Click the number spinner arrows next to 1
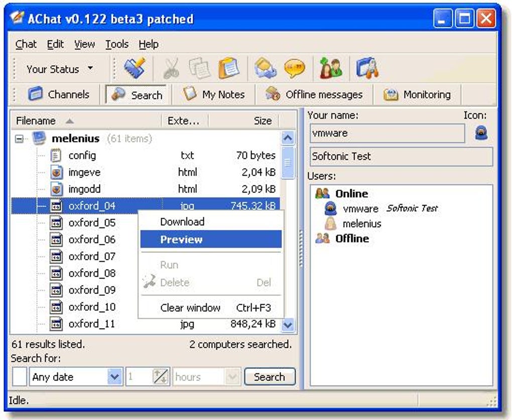 point(161,377)
